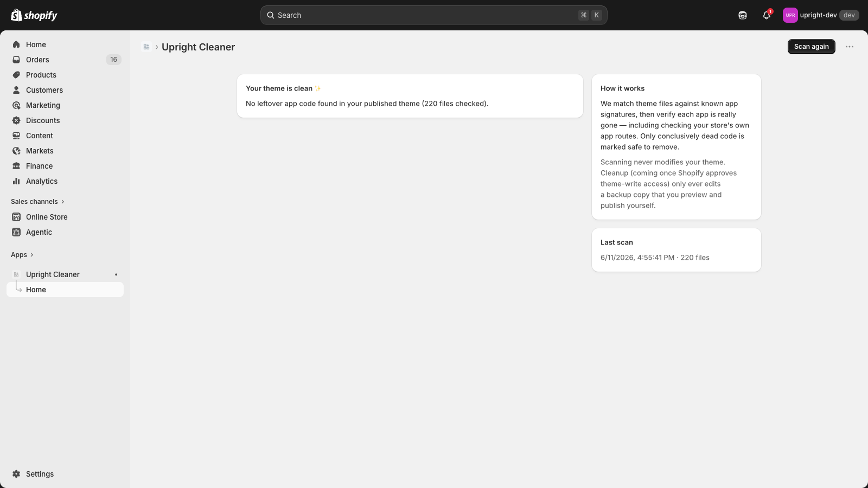Click the app breadcrumb icon beside Upright Cleaner

(146, 47)
